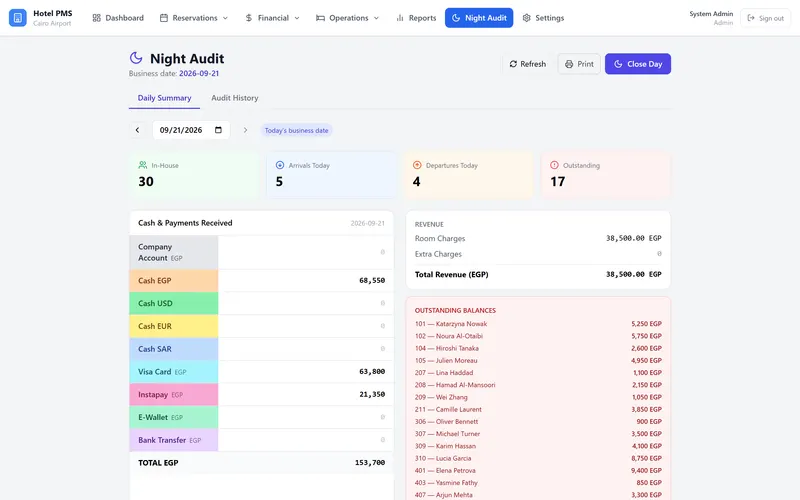
Task: Click the Visa Card cyan swatch row
Action: (173, 371)
